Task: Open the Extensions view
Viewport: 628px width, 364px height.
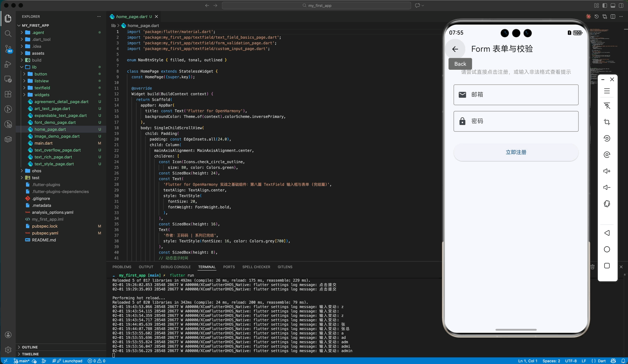Action: coord(8,94)
